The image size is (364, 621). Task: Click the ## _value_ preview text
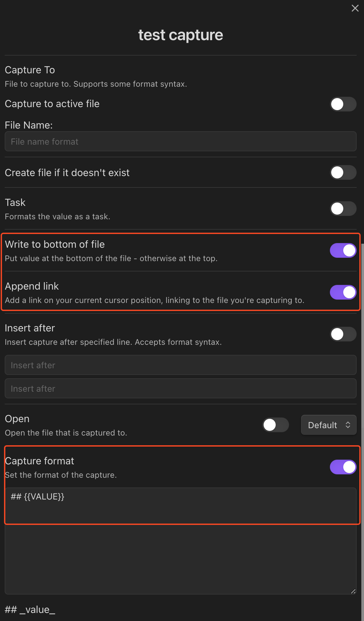click(x=30, y=610)
